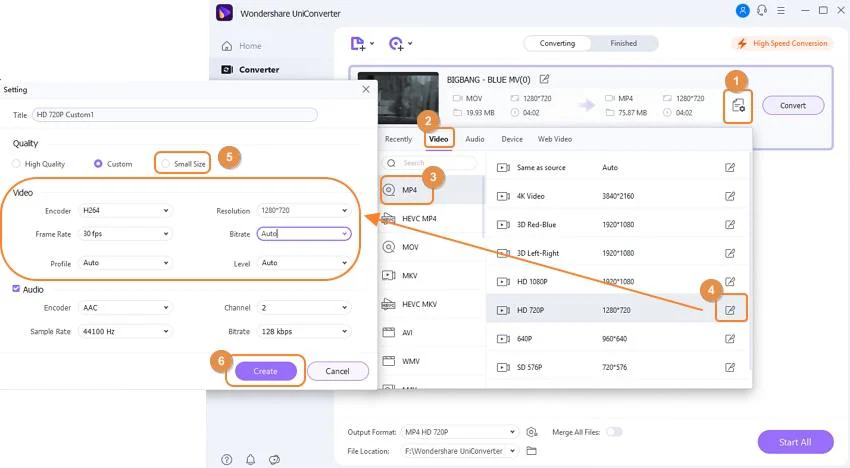Click the BIGBANG video thumbnail

[398, 98]
